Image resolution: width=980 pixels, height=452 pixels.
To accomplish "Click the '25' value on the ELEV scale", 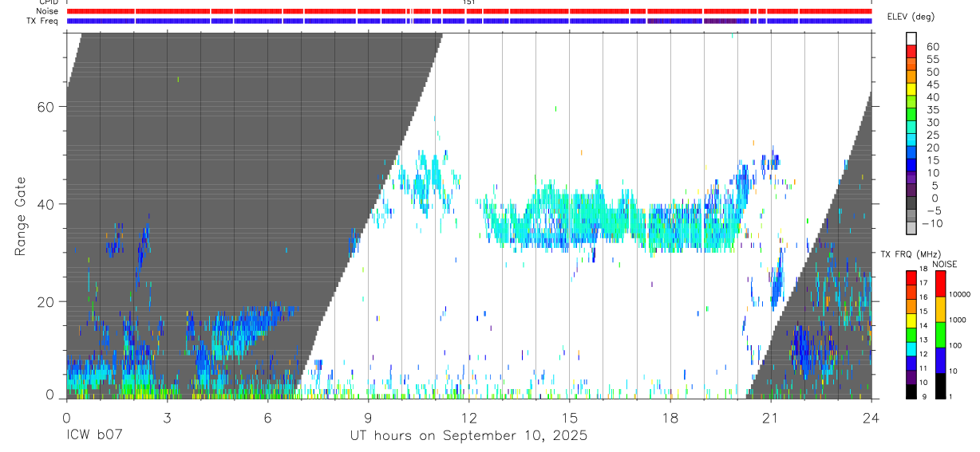I will click(933, 136).
